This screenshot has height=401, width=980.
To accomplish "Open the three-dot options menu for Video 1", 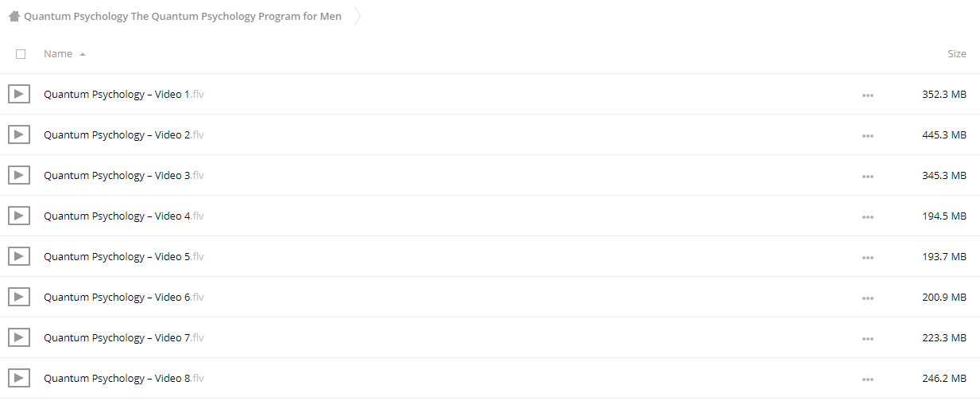I will coord(867,95).
